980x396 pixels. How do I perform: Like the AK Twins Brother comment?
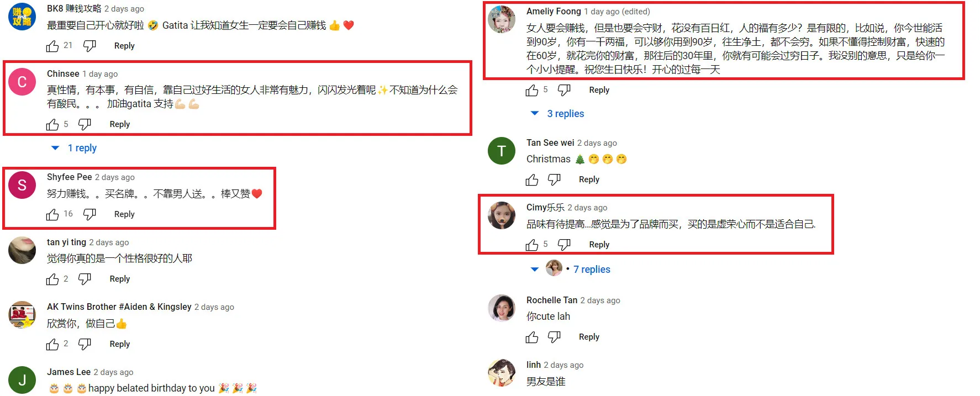tap(52, 345)
